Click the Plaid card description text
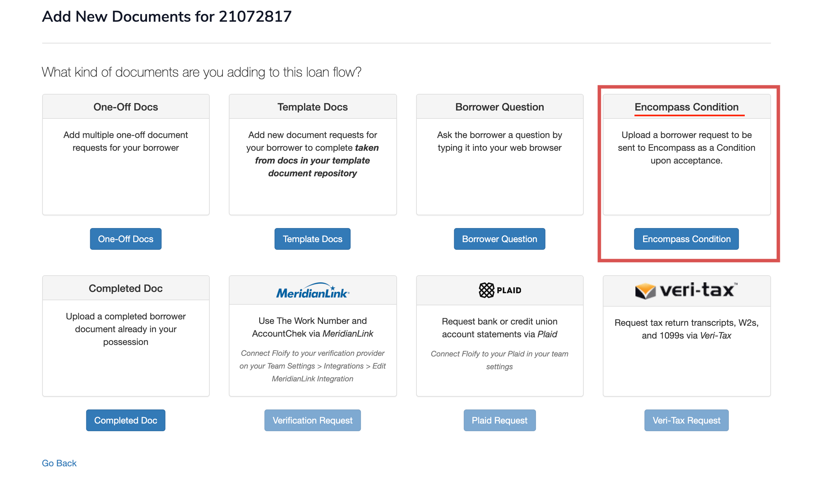This screenshot has width=840, height=504. coord(499,328)
